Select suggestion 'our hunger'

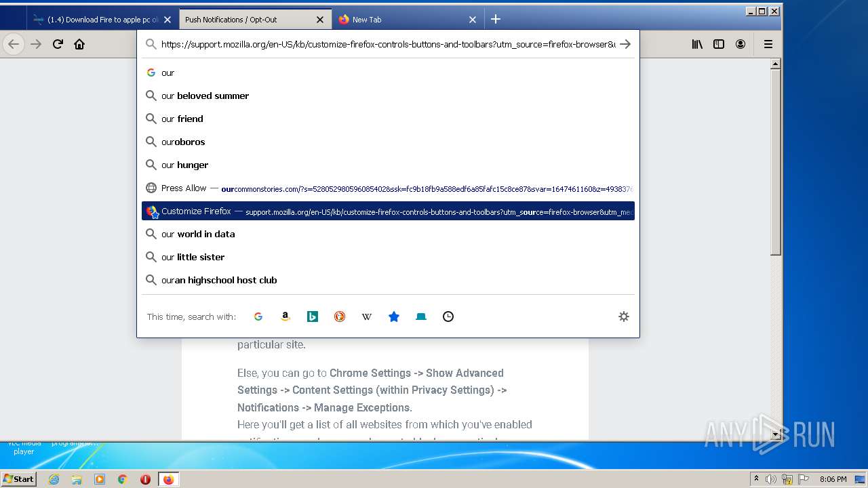click(388, 165)
